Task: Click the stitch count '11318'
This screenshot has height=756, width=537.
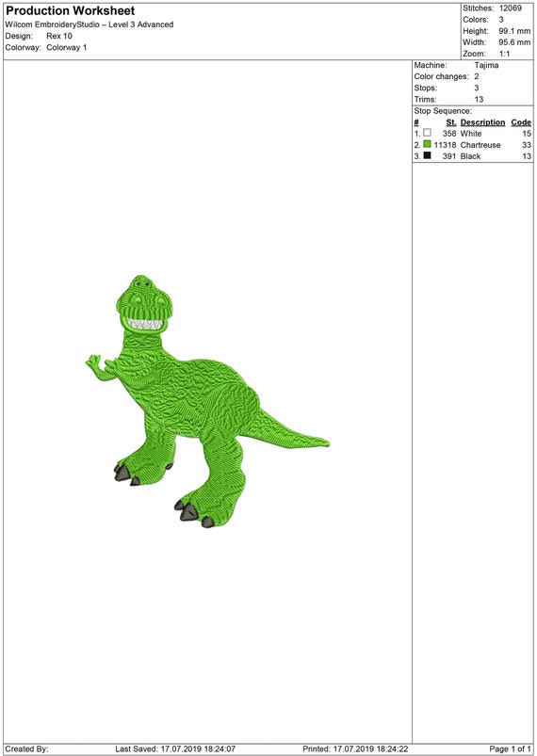Action: coord(445,145)
